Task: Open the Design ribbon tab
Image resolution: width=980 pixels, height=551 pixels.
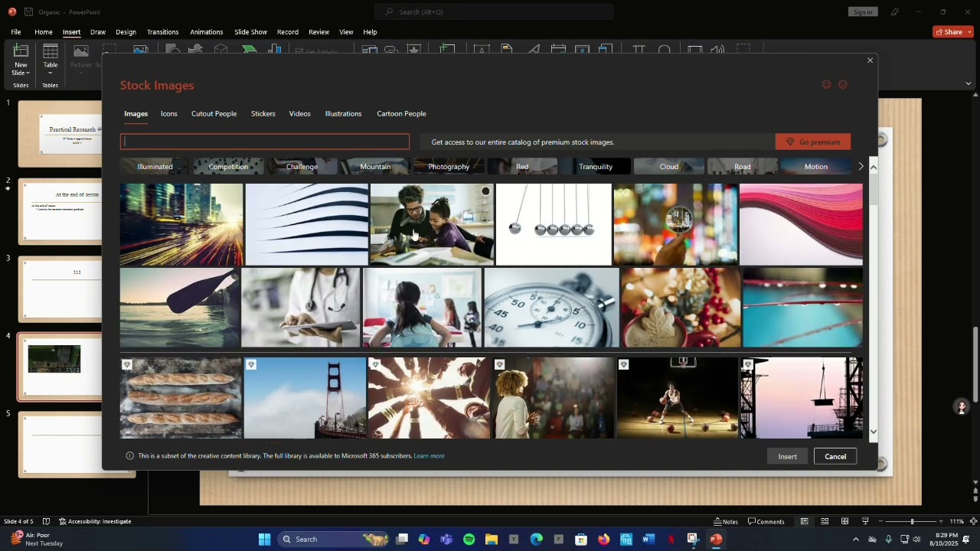Action: coord(126,32)
